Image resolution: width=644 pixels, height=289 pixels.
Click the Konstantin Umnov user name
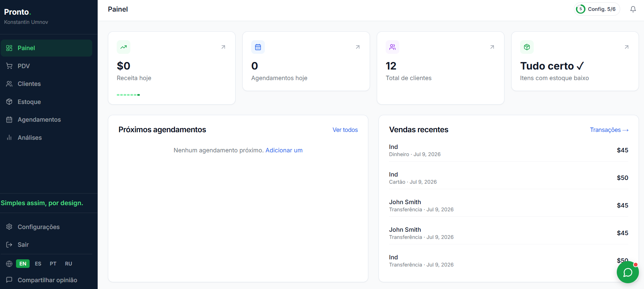pos(26,22)
